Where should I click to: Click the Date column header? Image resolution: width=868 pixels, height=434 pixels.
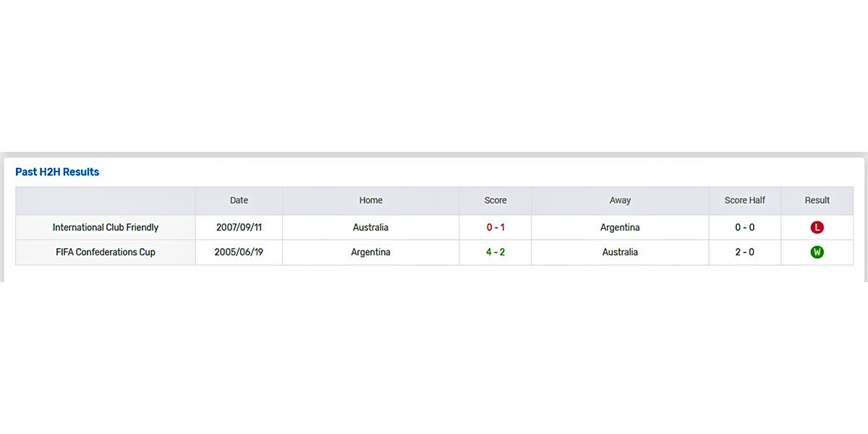point(239,200)
